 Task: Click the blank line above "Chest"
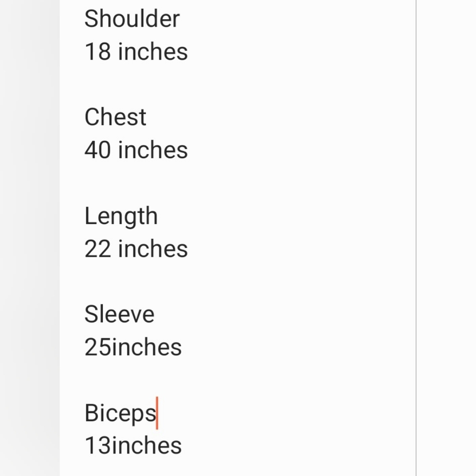click(238, 84)
